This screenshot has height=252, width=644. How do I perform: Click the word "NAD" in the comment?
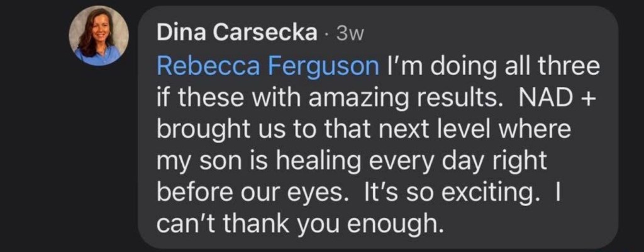[528, 97]
